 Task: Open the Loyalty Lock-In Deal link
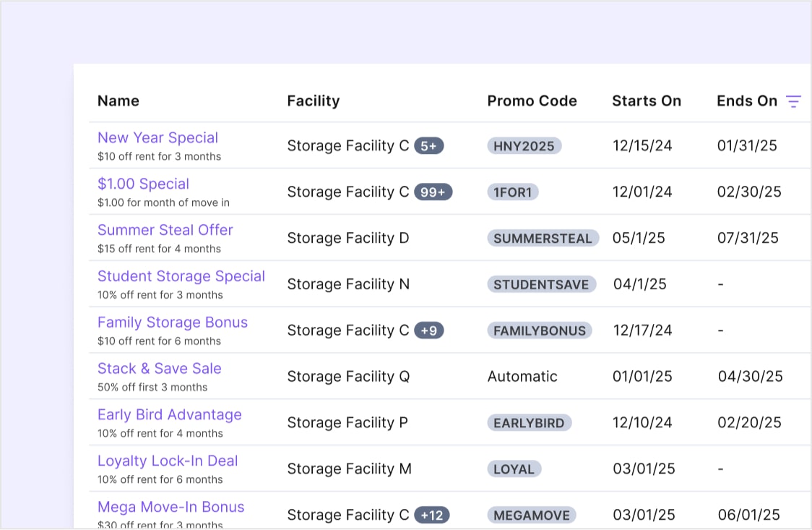[x=168, y=461]
